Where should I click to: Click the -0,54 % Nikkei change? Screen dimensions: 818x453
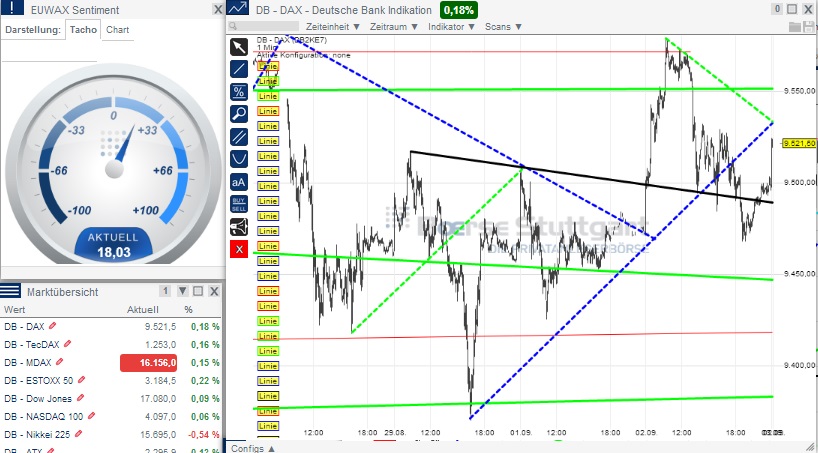coord(203,434)
